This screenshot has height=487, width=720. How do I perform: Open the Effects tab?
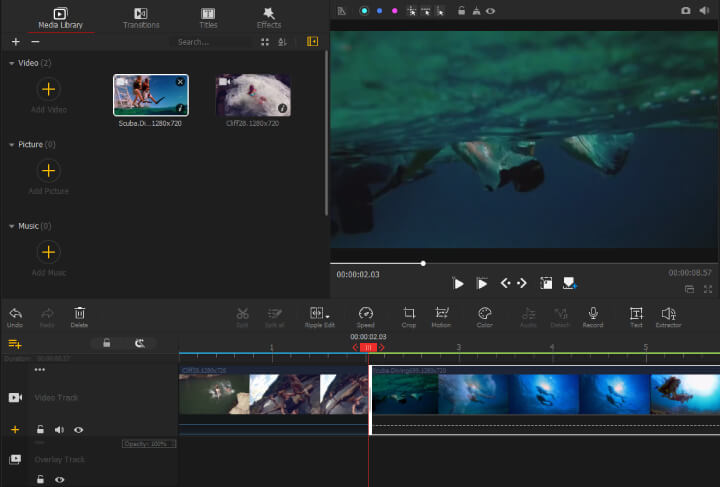coord(269,17)
